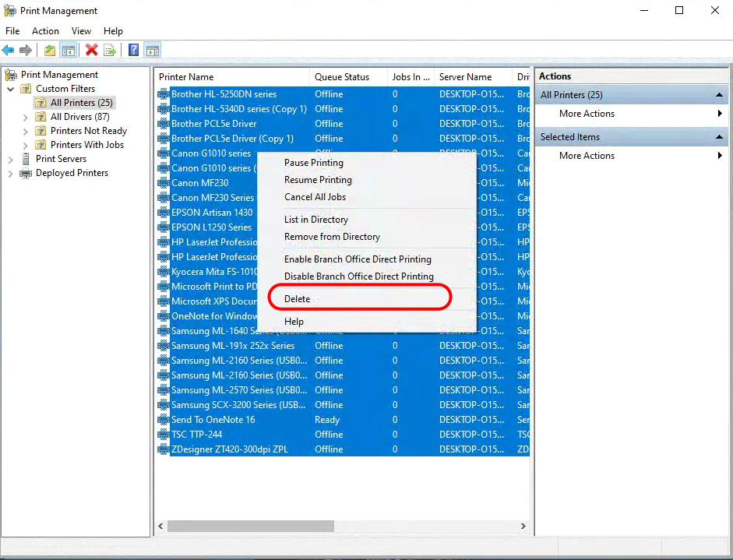Select Enable Branch Office Direct Printing
This screenshot has width=733, height=560.
pos(366,259)
